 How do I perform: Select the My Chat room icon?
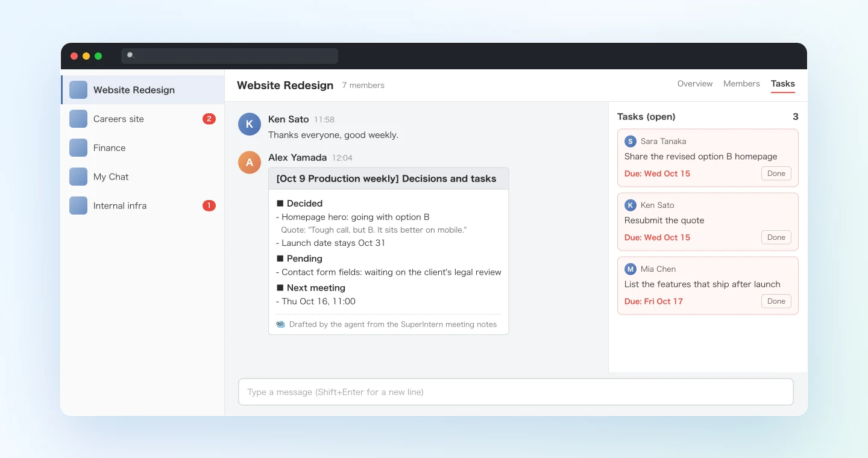(78, 177)
